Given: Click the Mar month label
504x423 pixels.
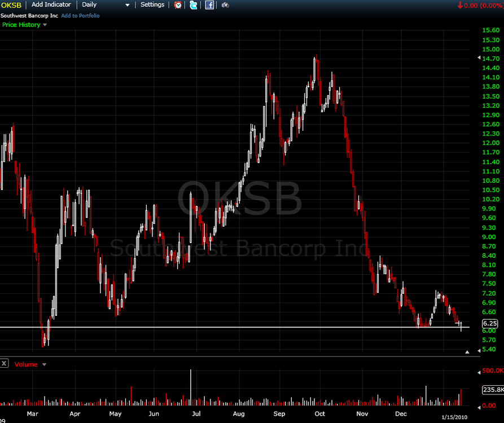Looking at the screenshot, I should (x=33, y=413).
